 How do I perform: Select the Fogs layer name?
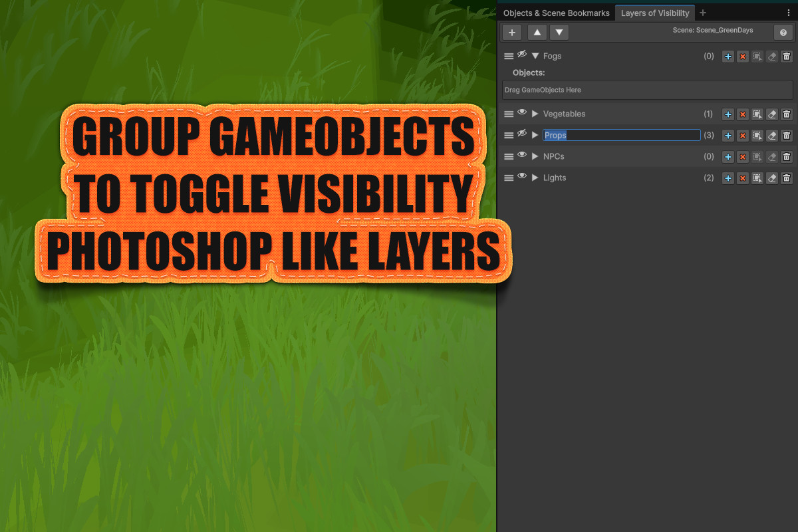553,57
